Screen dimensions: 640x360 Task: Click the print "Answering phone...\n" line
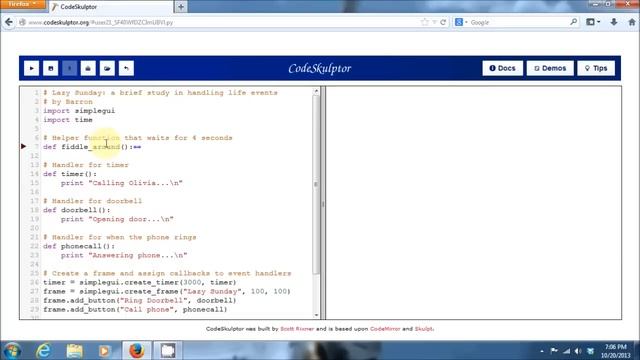pyautogui.click(x=124, y=255)
